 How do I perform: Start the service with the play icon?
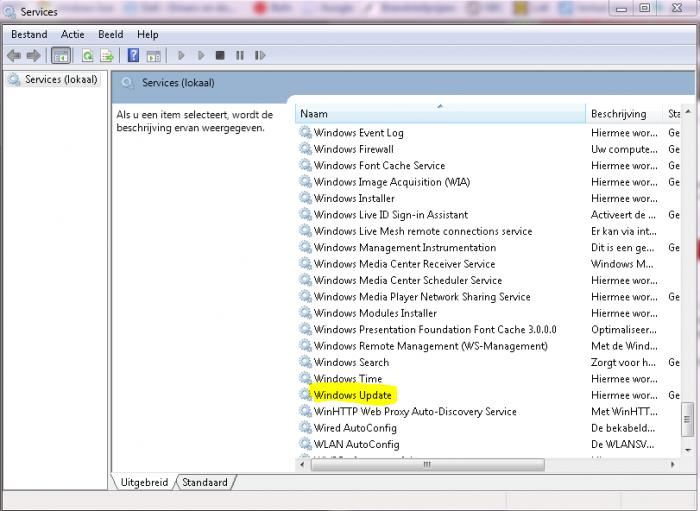coord(181,55)
